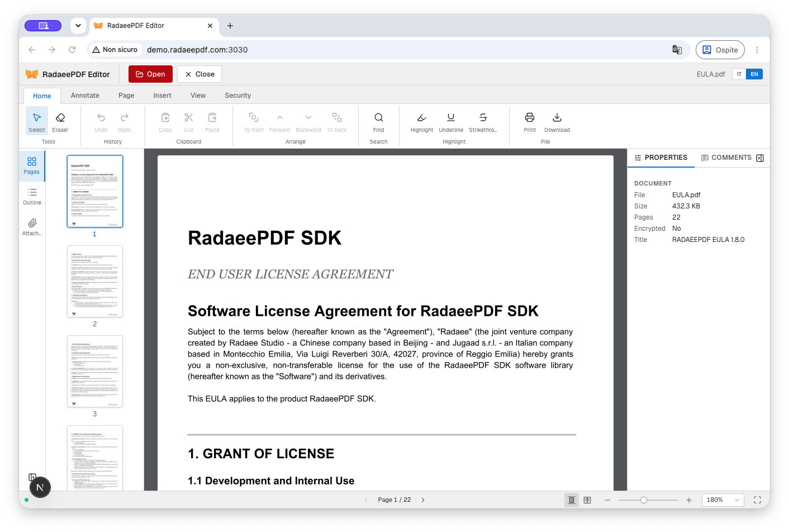Close the current document
The image size is (789, 532).
199,74
